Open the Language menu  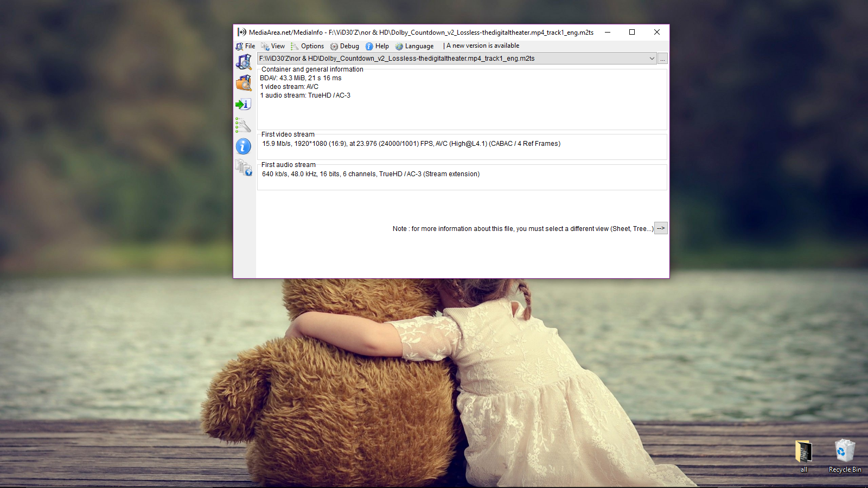(414, 46)
